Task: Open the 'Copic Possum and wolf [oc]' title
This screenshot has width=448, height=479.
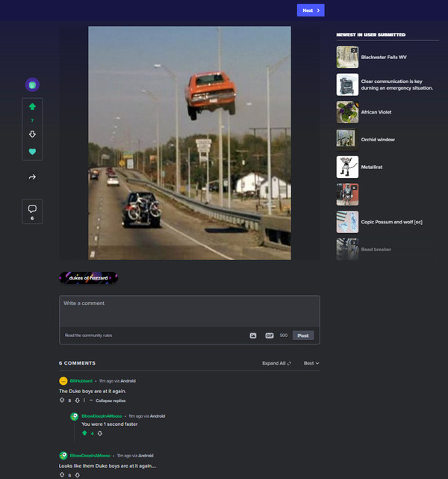Action: pyautogui.click(x=391, y=222)
